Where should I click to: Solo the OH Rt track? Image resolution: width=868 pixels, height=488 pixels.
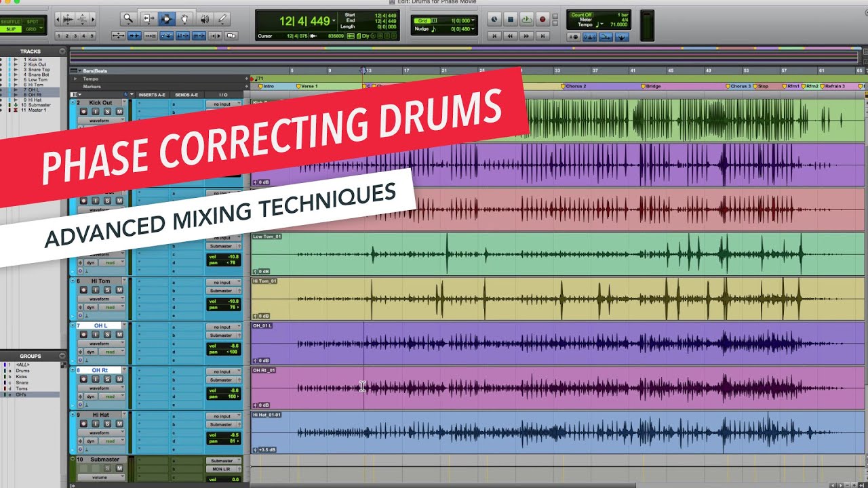(107, 379)
